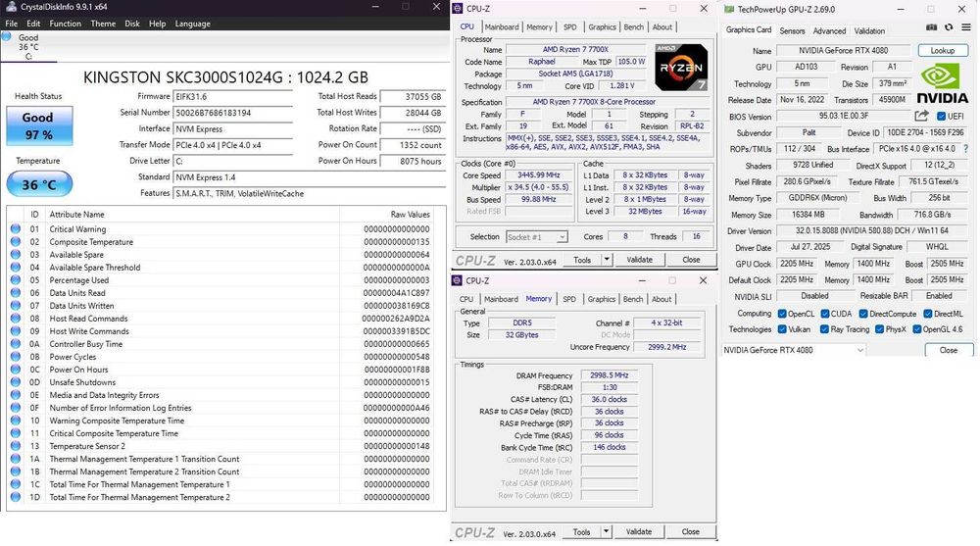This screenshot has width=980, height=546.
Task: Open the Function menu in CrystalDiskInfo
Action: 65,24
